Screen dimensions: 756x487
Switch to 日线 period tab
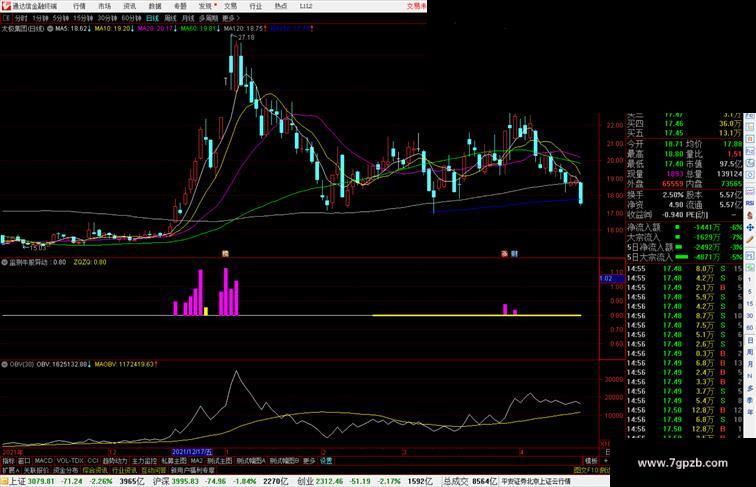pos(152,18)
